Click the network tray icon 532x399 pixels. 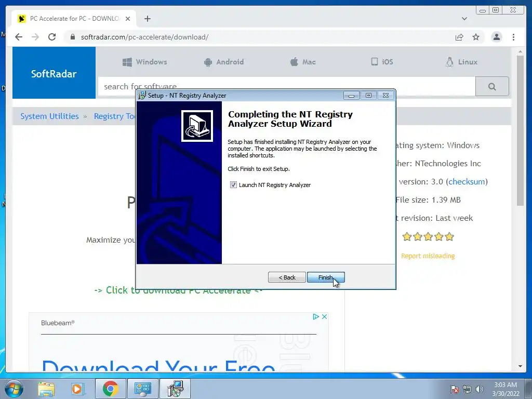[x=467, y=389]
